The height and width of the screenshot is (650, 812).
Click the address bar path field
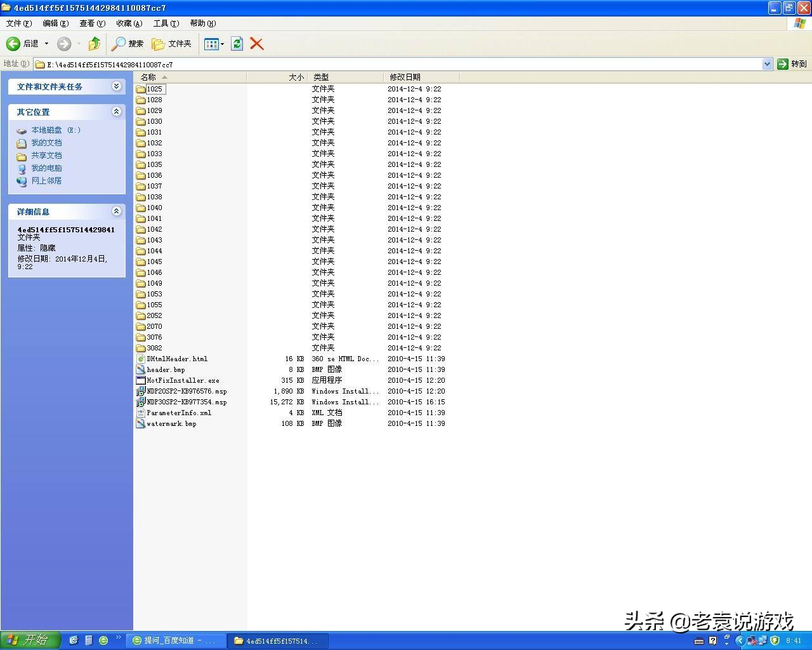tap(398, 64)
